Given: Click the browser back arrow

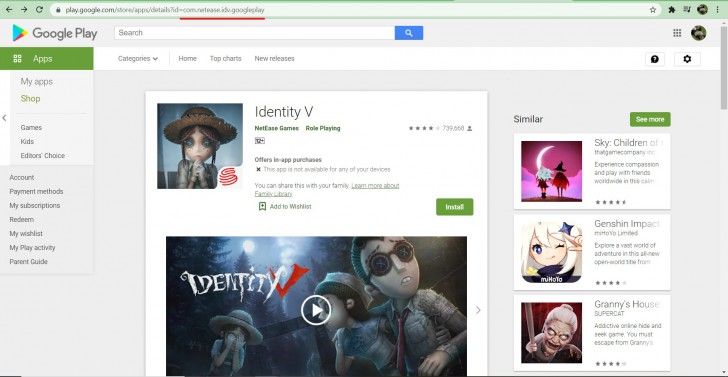Looking at the screenshot, I should [x=9, y=9].
